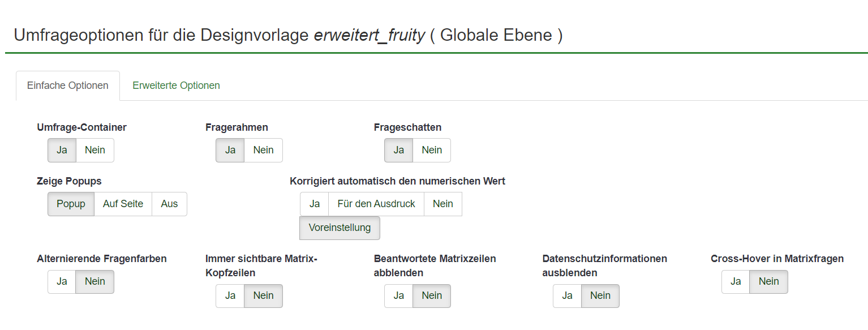Turn off Frageschatten with Nein

432,150
